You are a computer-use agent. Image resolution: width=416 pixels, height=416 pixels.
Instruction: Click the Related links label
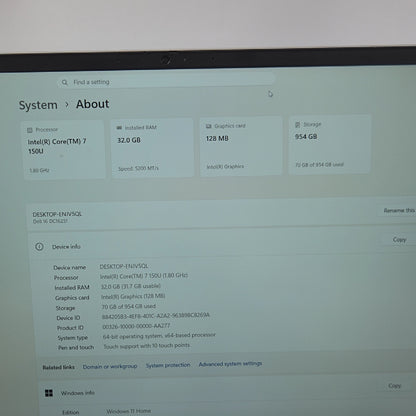click(59, 367)
